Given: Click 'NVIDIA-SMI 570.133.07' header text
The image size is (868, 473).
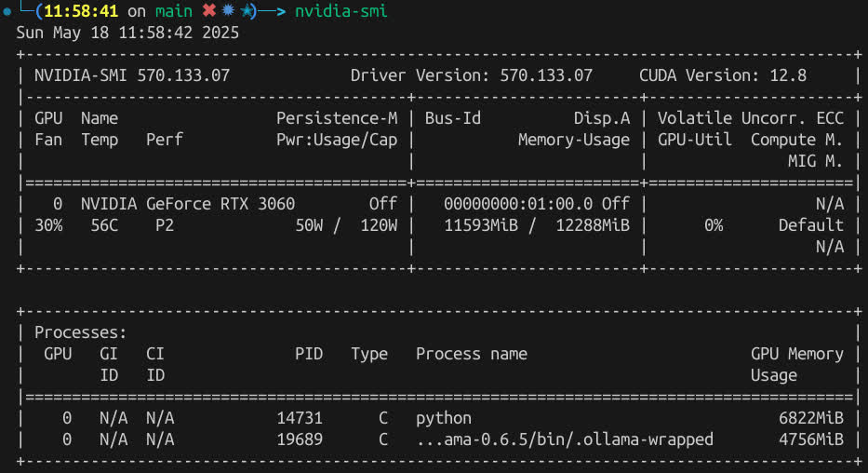Looking at the screenshot, I should pyautogui.click(x=132, y=75).
